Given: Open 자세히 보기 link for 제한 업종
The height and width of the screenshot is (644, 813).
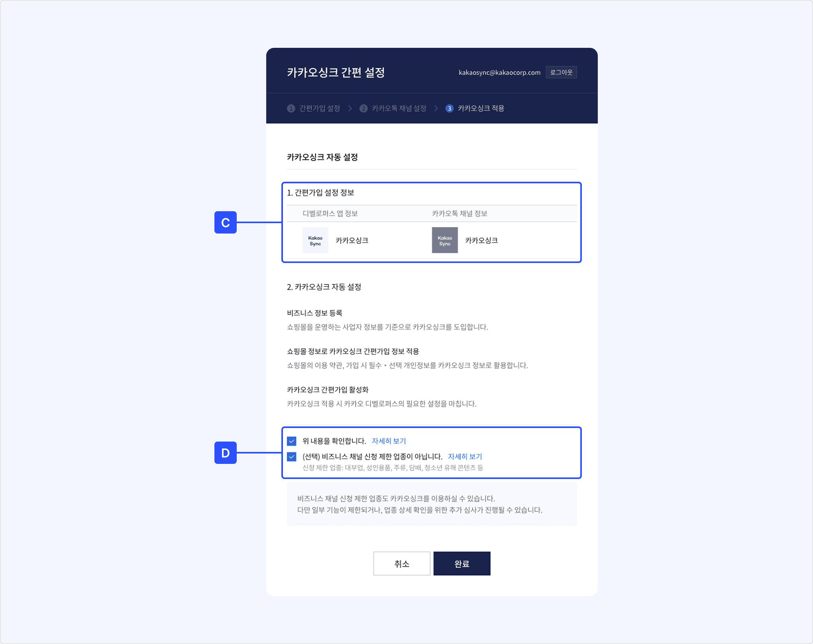Looking at the screenshot, I should tap(465, 457).
